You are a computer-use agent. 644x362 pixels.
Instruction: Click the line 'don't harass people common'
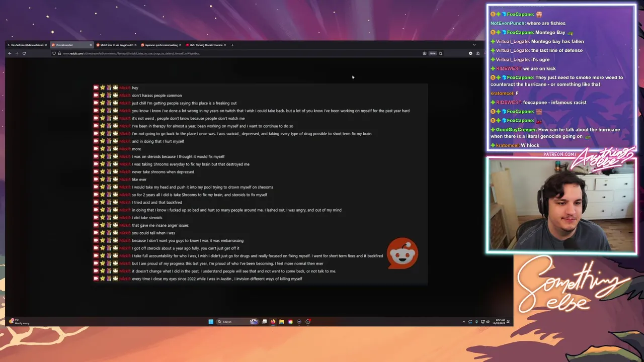click(156, 96)
